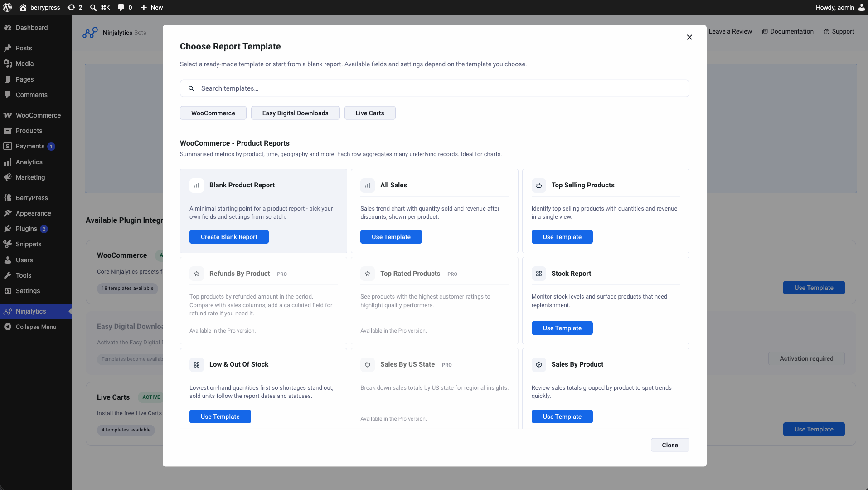Click the Blank Product Report chart icon
This screenshot has width=868, height=490.
click(197, 185)
